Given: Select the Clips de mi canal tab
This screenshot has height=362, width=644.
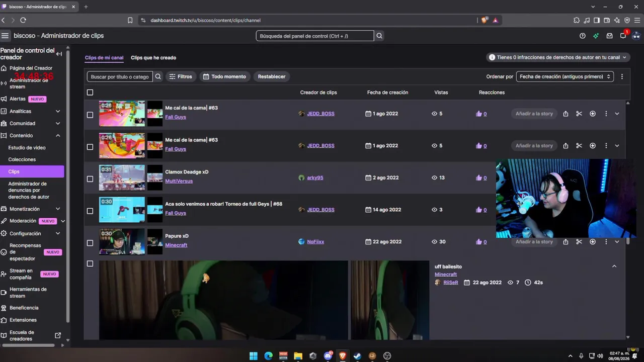Looking at the screenshot, I should click(104, 58).
